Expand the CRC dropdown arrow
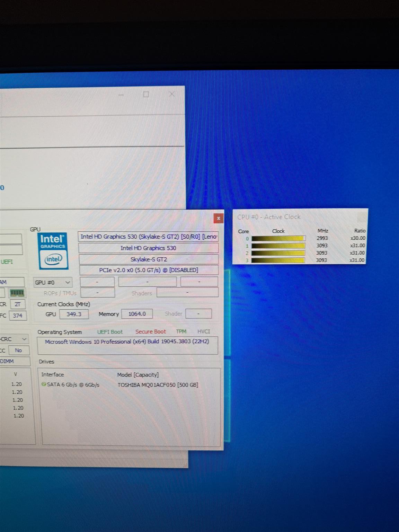The image size is (399, 532). 24,339
